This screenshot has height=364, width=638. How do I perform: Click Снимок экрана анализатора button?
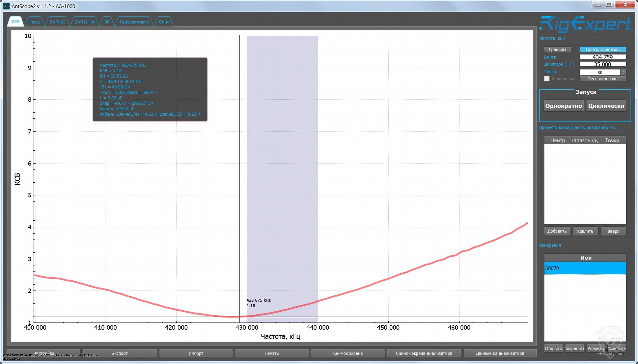click(x=424, y=353)
